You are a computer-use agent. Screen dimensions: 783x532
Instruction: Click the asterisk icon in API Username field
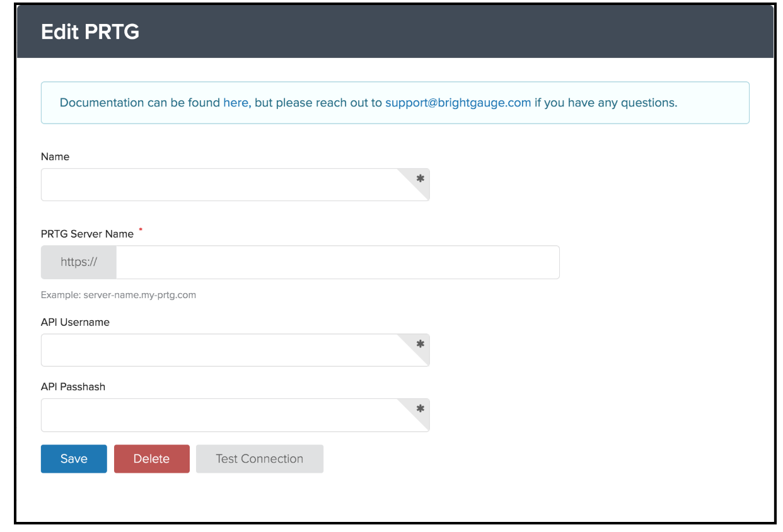420,344
